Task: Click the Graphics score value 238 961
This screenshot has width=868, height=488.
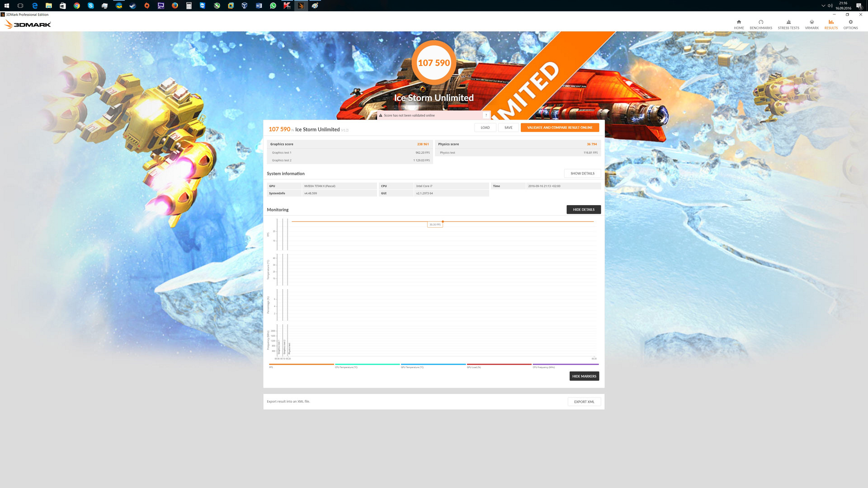Action: (x=423, y=144)
